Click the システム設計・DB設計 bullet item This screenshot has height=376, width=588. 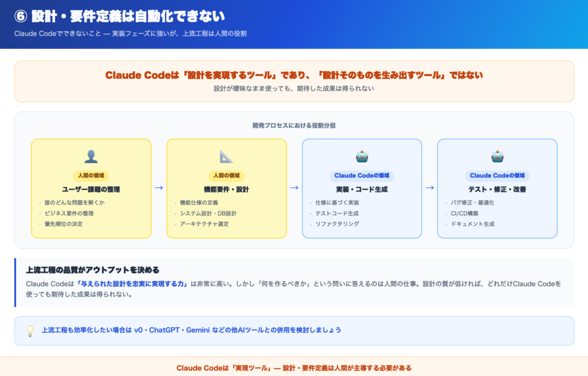(x=208, y=213)
